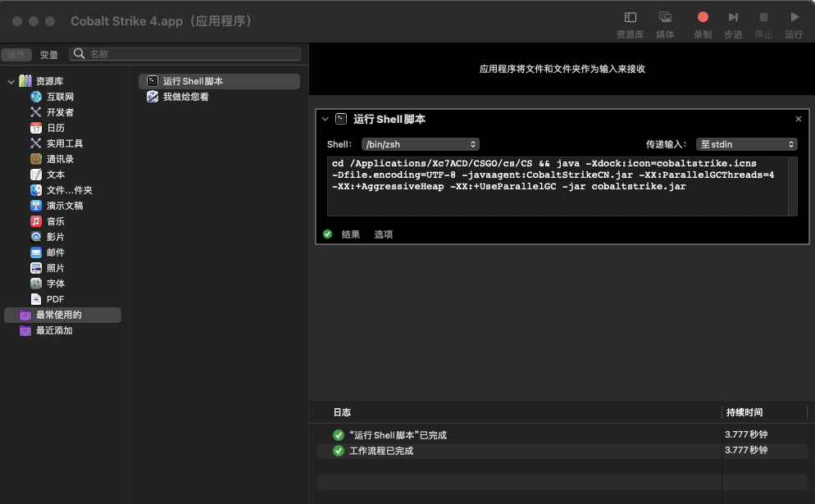Select the 实用工具 category icon
The image size is (815, 504).
pos(36,143)
